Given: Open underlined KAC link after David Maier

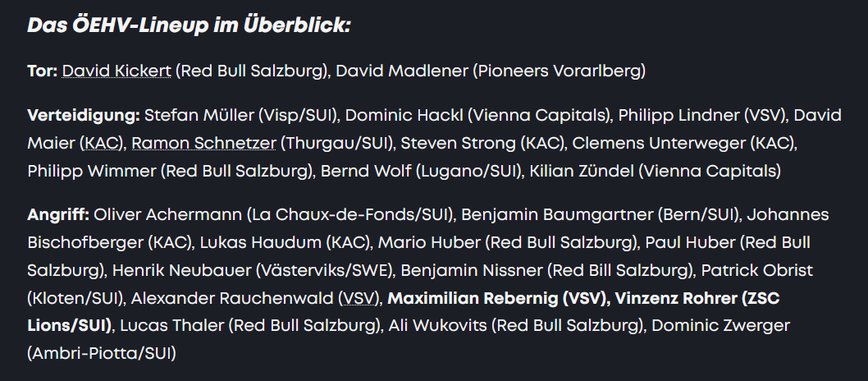Looking at the screenshot, I should [103, 143].
